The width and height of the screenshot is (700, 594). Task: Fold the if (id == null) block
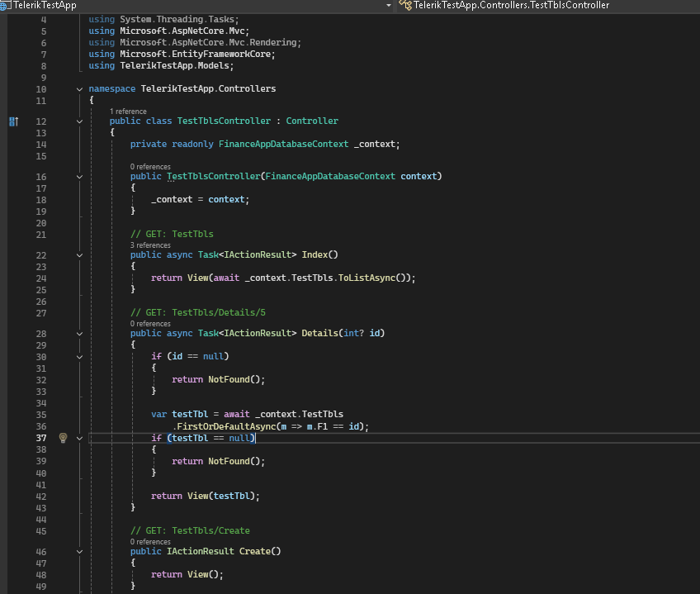(x=79, y=356)
